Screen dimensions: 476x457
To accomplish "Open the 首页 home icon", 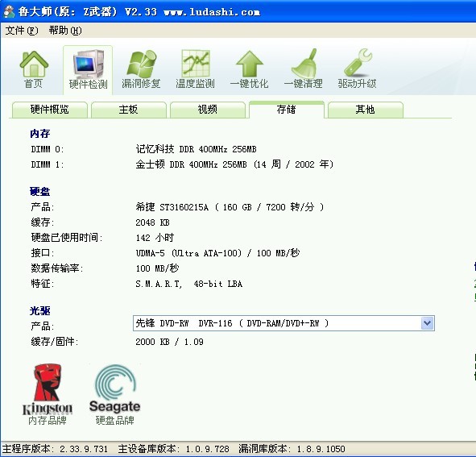I will (34, 69).
